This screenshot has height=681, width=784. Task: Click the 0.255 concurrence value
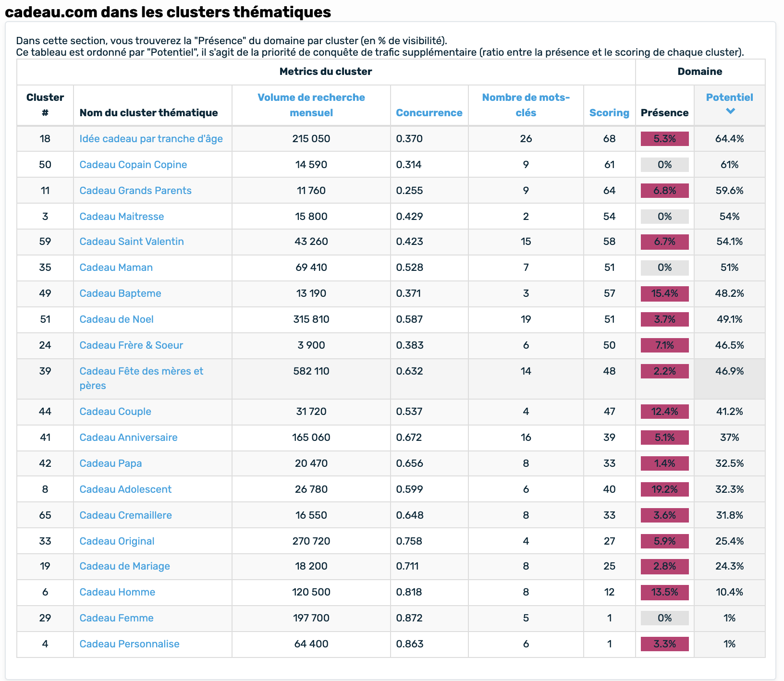[409, 191]
